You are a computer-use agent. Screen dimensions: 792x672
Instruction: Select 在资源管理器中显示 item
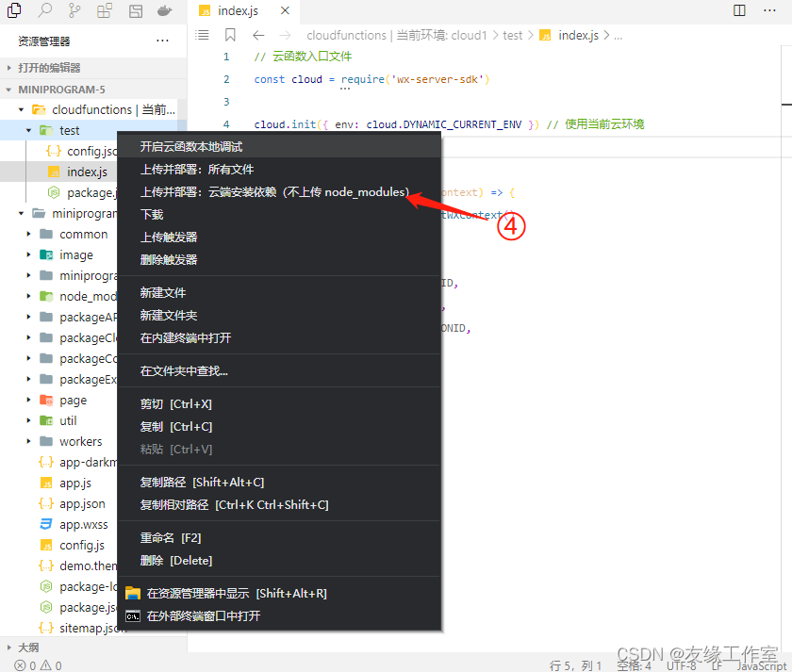click(279, 593)
